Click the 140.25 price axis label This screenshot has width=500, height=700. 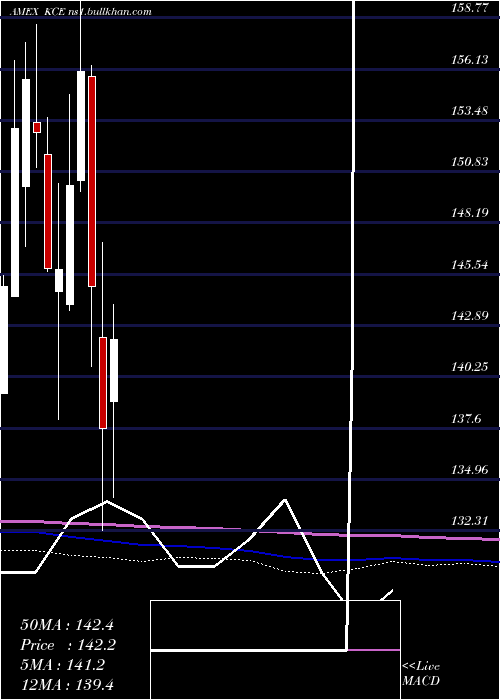(471, 367)
